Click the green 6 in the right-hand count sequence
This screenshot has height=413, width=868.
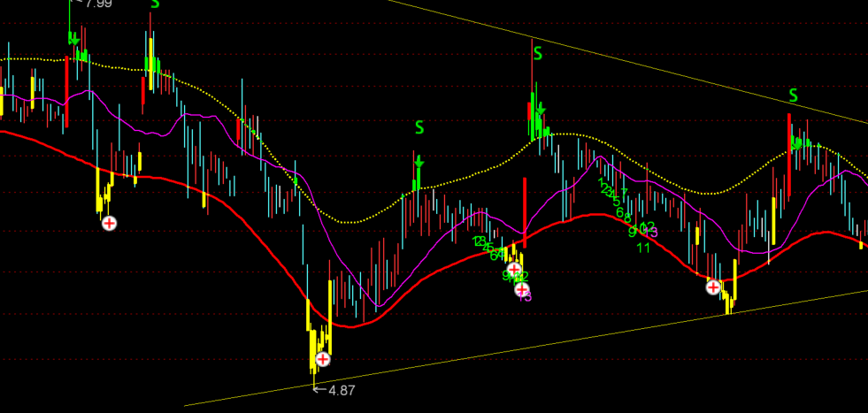619,212
